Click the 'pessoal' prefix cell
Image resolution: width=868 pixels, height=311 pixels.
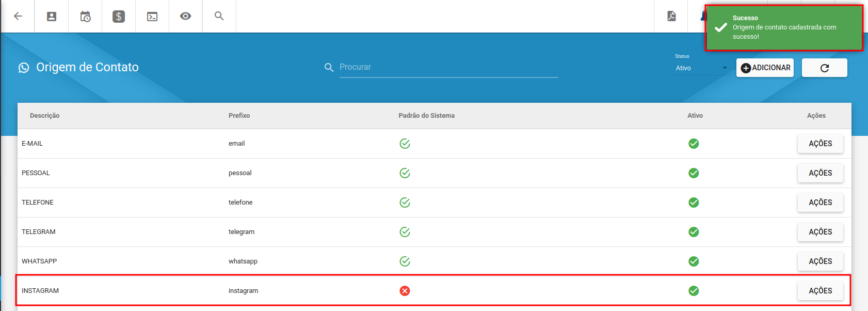click(240, 173)
